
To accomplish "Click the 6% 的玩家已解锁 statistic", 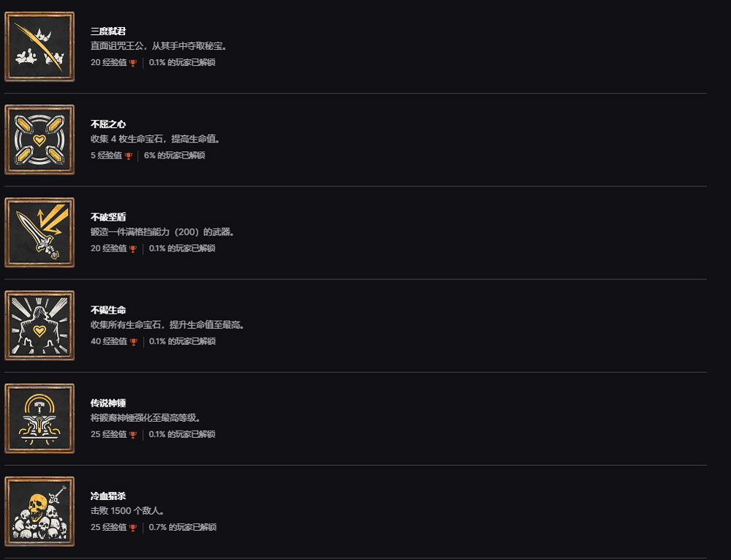I will tap(175, 156).
